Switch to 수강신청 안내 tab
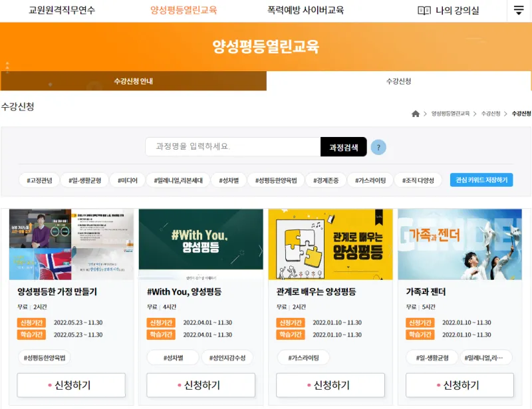The image size is (532, 409). pyautogui.click(x=134, y=81)
